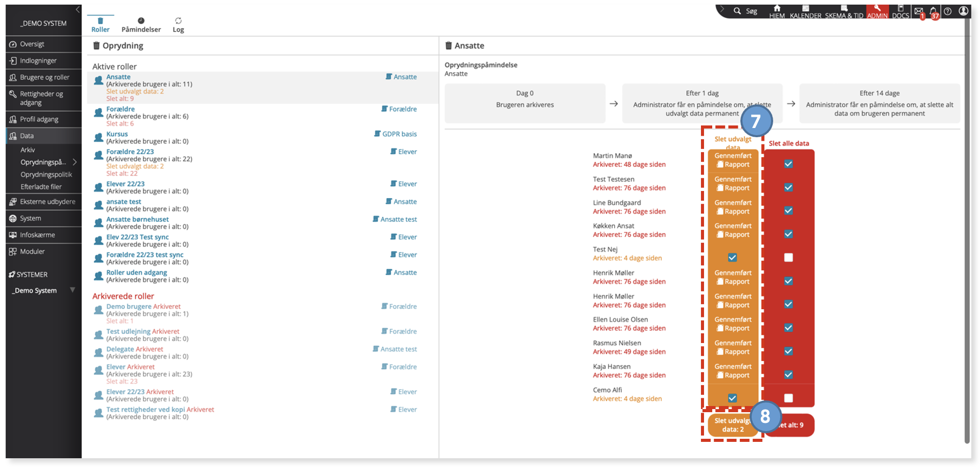980x469 pixels.
Task: Open Elever Arkiveret role
Action: pyautogui.click(x=131, y=367)
